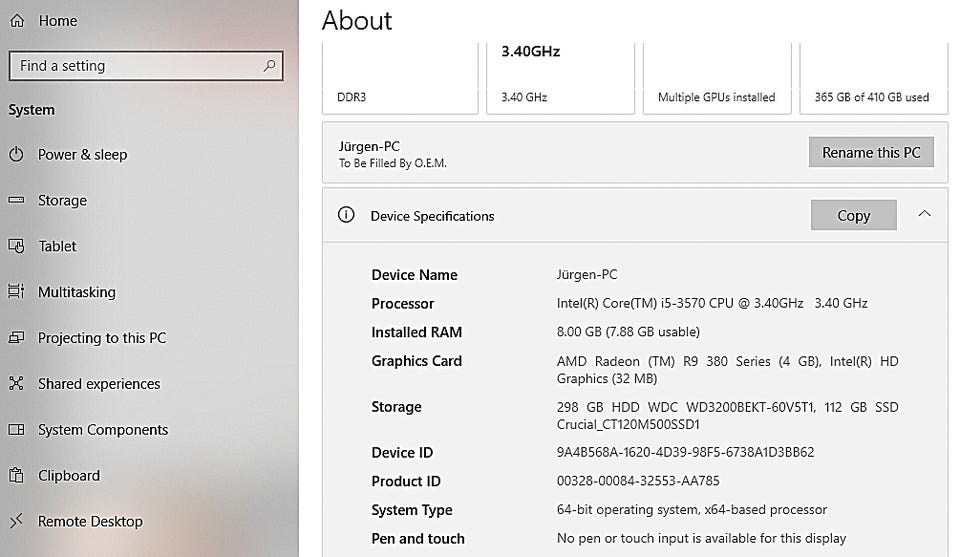Open the Clipboard settings page
This screenshot has height=557, width=960.
click(69, 476)
